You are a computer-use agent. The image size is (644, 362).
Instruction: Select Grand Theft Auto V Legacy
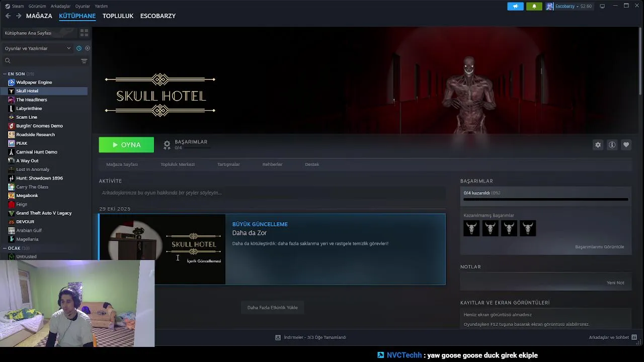pos(44,213)
